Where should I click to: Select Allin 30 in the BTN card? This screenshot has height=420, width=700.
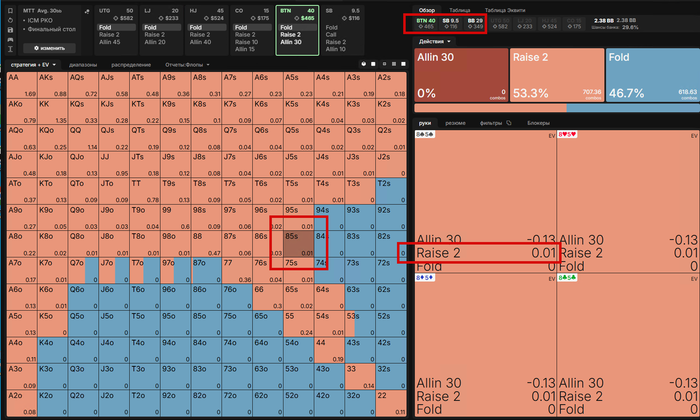[291, 42]
